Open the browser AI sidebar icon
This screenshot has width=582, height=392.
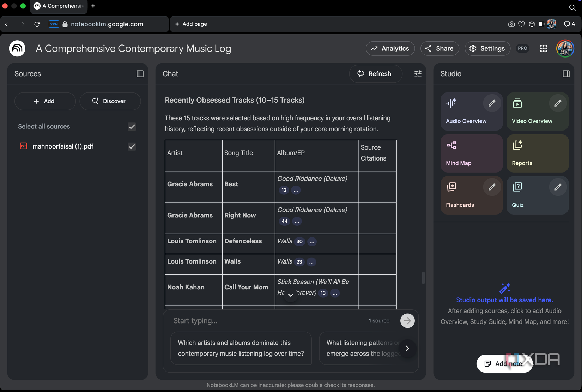tap(570, 24)
